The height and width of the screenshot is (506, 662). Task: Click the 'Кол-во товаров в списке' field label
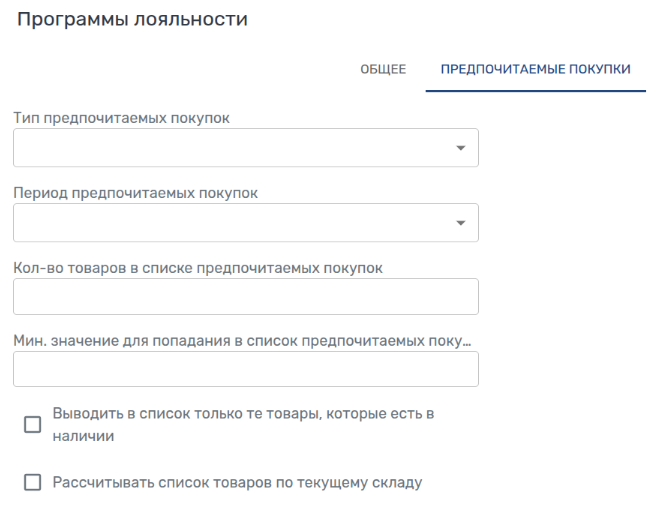tap(197, 267)
